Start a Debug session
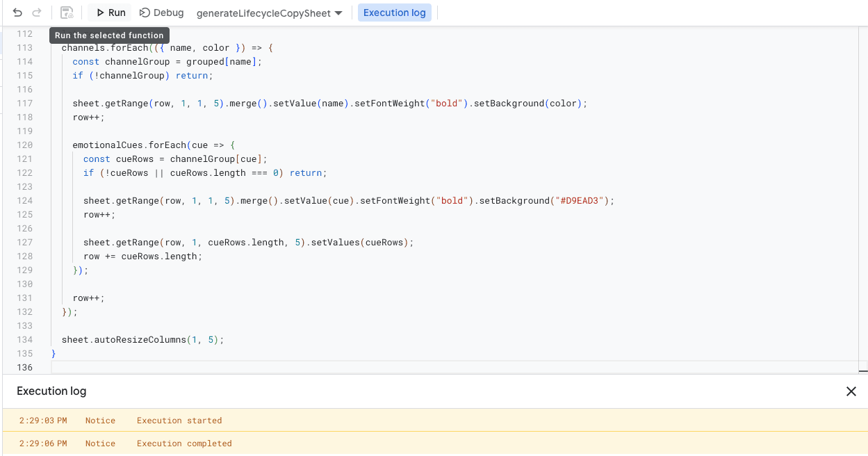868x456 pixels. (x=161, y=12)
